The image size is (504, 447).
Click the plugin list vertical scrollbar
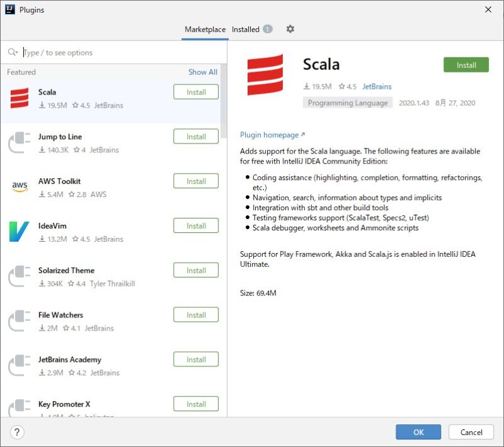click(x=224, y=101)
